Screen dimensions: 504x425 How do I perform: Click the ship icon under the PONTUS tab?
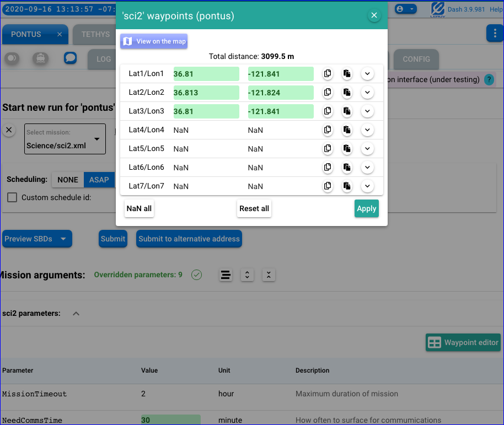[40, 58]
